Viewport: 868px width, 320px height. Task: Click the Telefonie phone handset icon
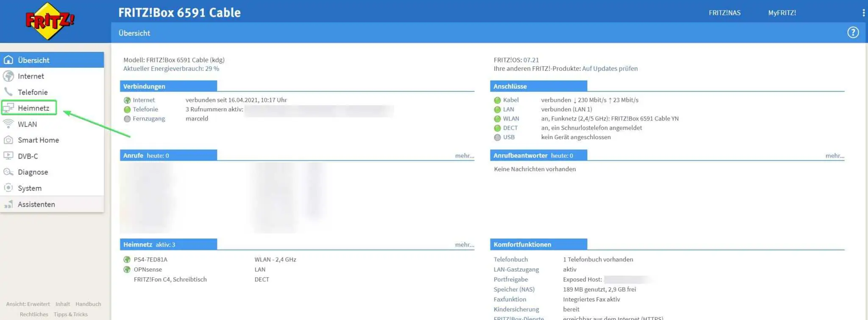coord(8,92)
